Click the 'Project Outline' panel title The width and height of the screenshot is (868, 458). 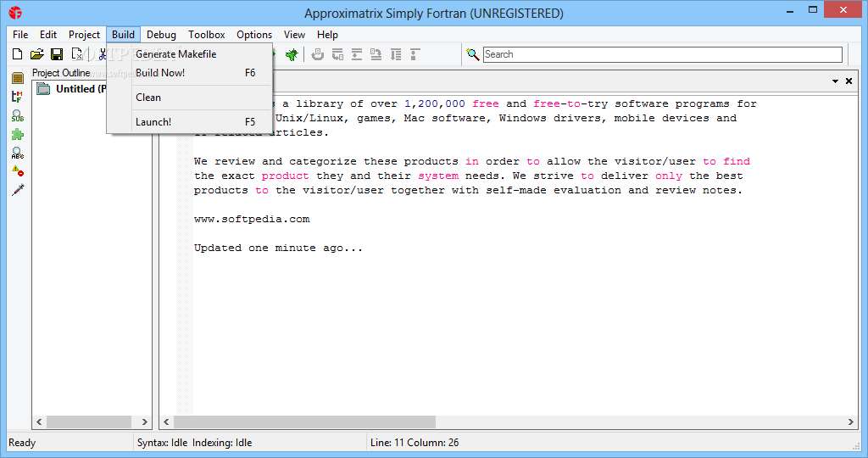[61, 73]
